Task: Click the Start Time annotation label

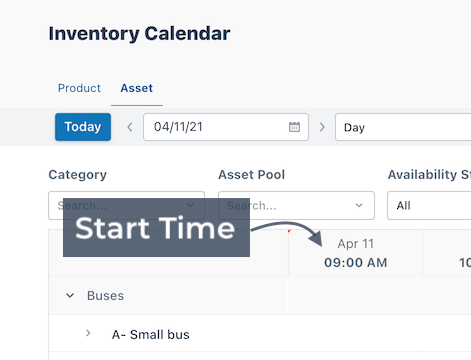Action: [156, 228]
